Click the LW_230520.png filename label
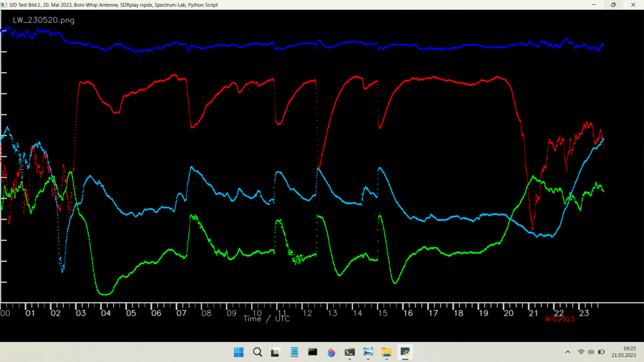 (x=44, y=20)
